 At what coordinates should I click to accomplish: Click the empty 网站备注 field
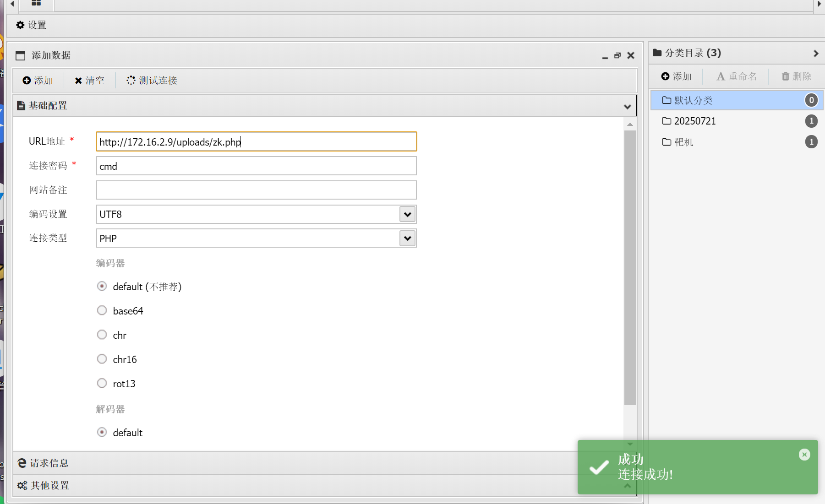257,190
